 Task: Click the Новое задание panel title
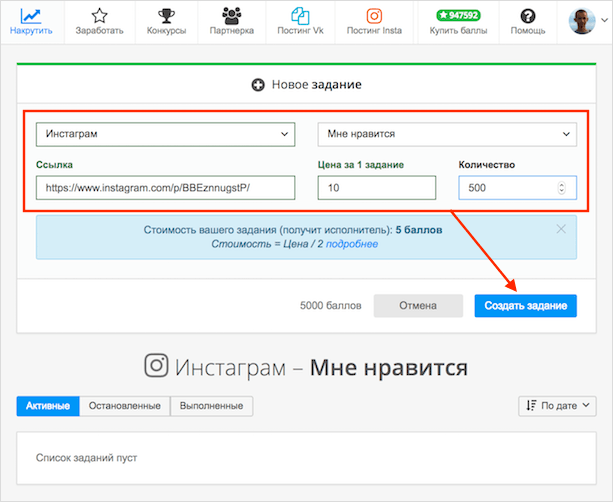pyautogui.click(x=317, y=85)
